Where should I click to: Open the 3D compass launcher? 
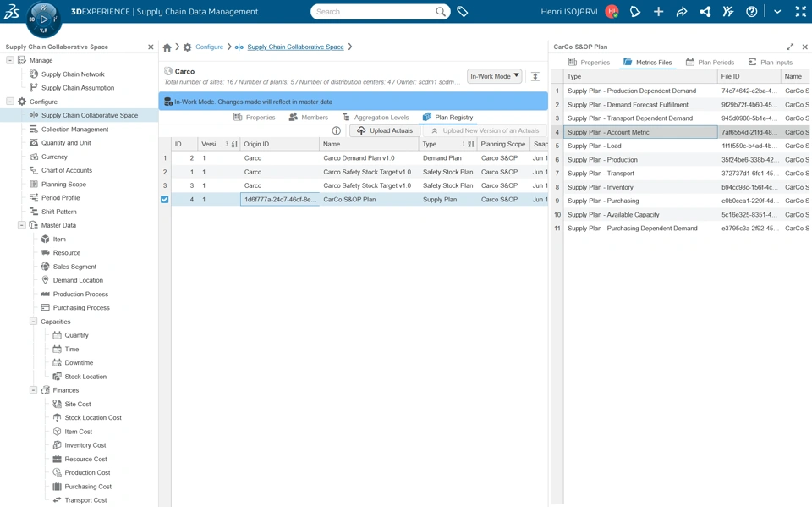coord(43,19)
